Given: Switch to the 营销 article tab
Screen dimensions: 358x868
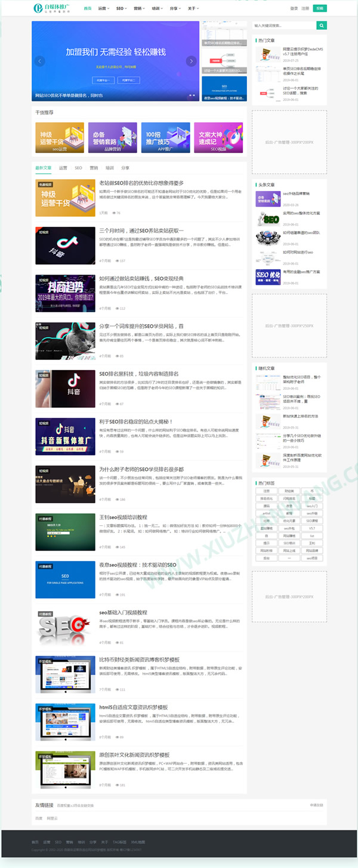Looking at the screenshot, I should tap(94, 168).
